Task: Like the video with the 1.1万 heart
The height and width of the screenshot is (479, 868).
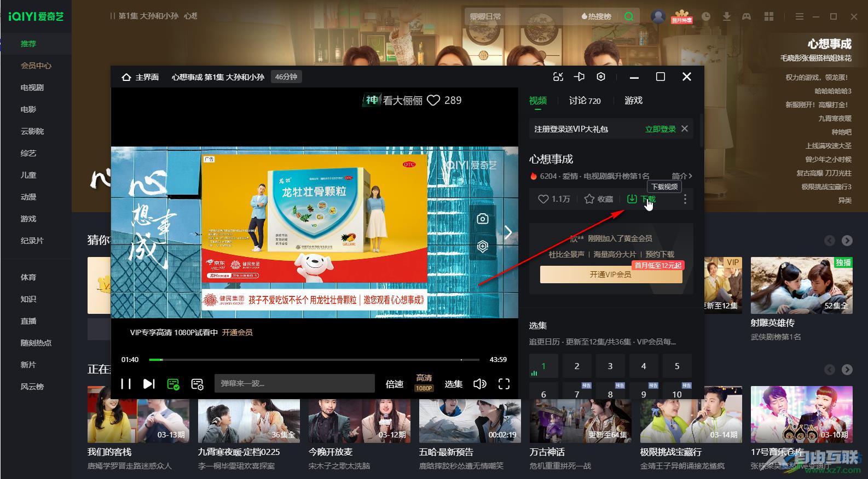Action: click(543, 199)
